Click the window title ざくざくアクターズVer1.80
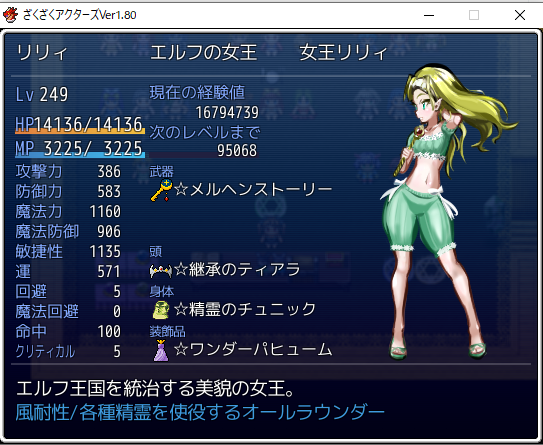543x445 pixels. [x=79, y=15]
